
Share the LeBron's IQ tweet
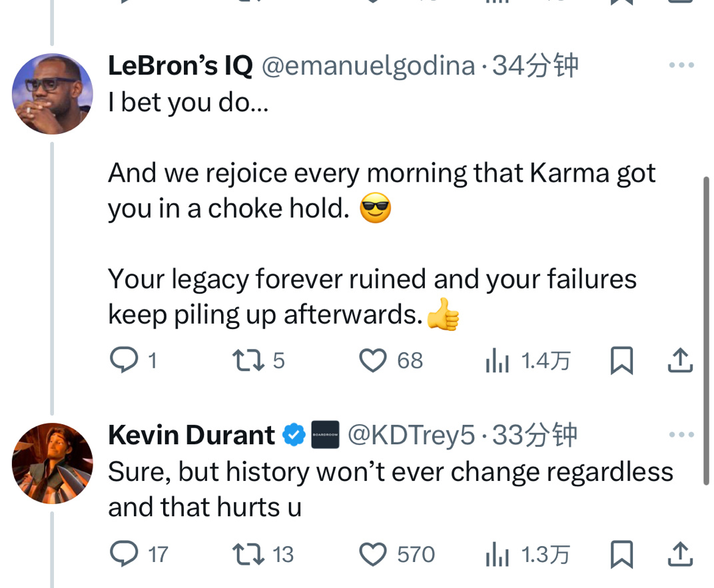pyautogui.click(x=680, y=360)
